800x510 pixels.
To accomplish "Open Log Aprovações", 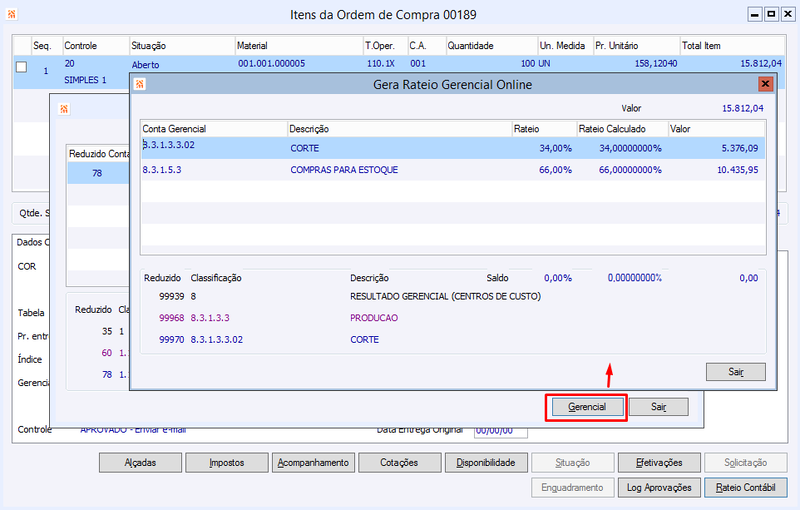I will pyautogui.click(x=659, y=488).
